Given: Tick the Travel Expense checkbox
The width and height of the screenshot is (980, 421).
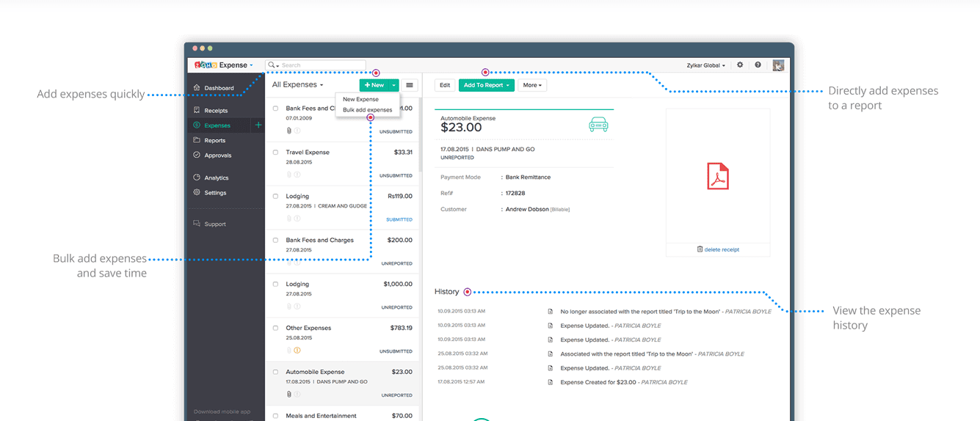Looking at the screenshot, I should 275,153.
